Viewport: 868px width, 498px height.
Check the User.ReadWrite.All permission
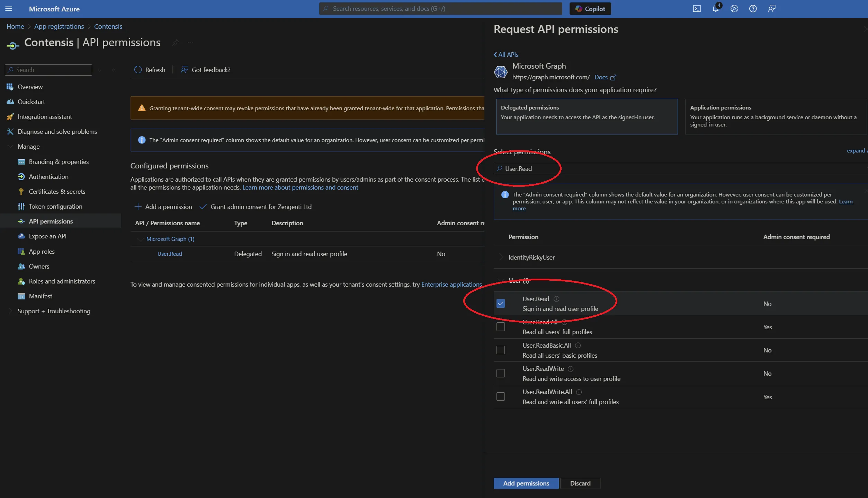[500, 396]
